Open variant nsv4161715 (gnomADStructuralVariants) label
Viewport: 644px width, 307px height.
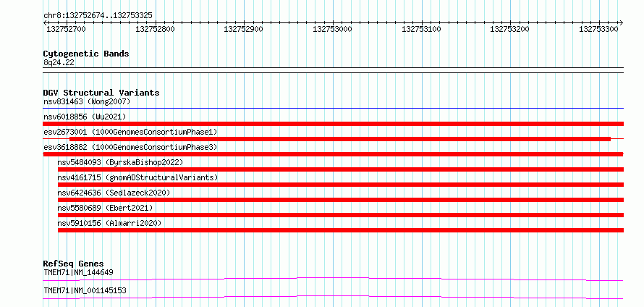coord(137,177)
